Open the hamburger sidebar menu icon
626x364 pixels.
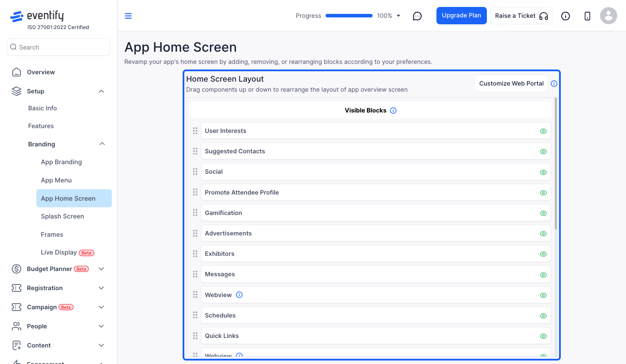click(128, 16)
